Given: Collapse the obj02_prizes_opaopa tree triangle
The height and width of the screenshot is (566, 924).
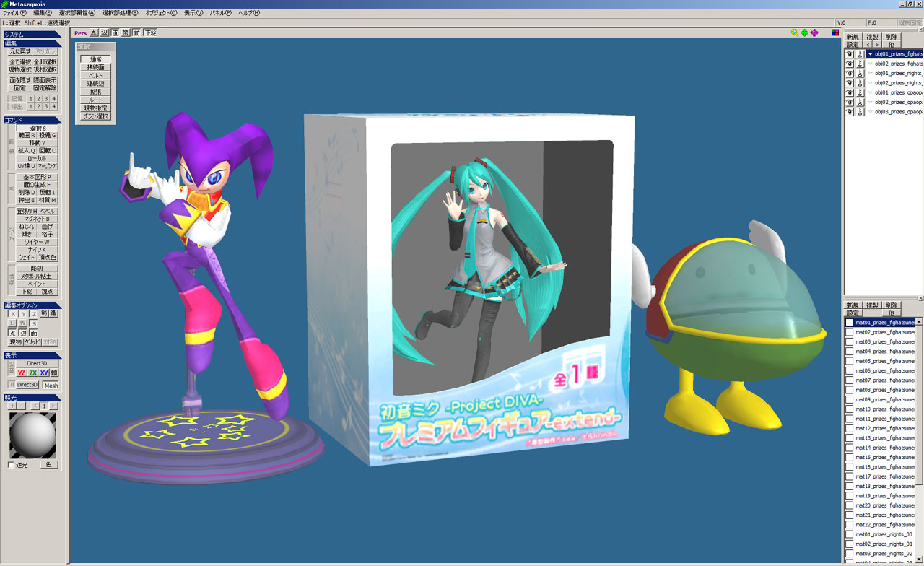Looking at the screenshot, I should point(871,103).
